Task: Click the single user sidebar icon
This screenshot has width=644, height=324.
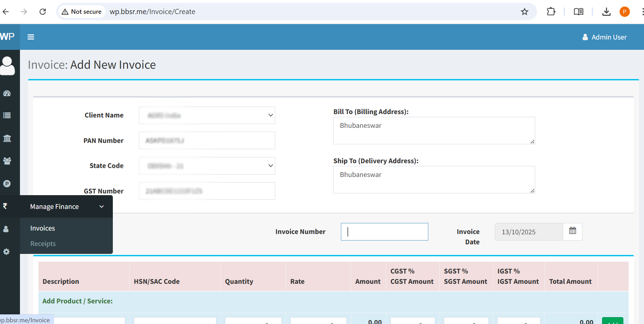Action: (x=6, y=229)
